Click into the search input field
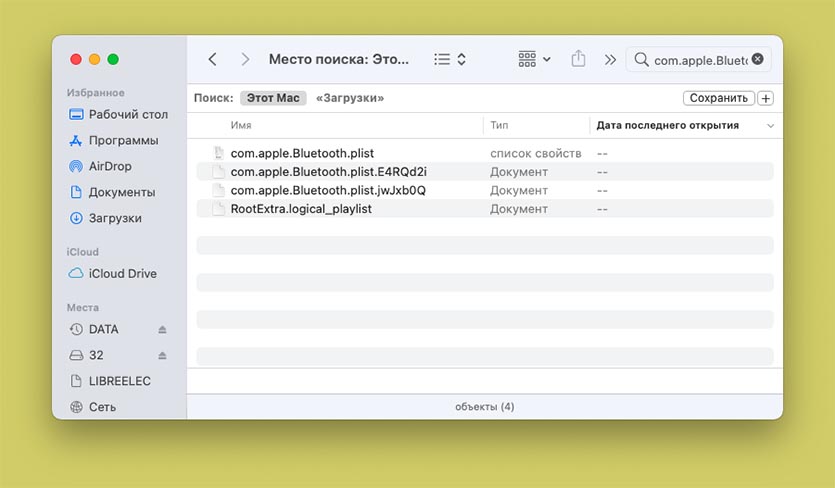The image size is (835, 488). [698, 60]
